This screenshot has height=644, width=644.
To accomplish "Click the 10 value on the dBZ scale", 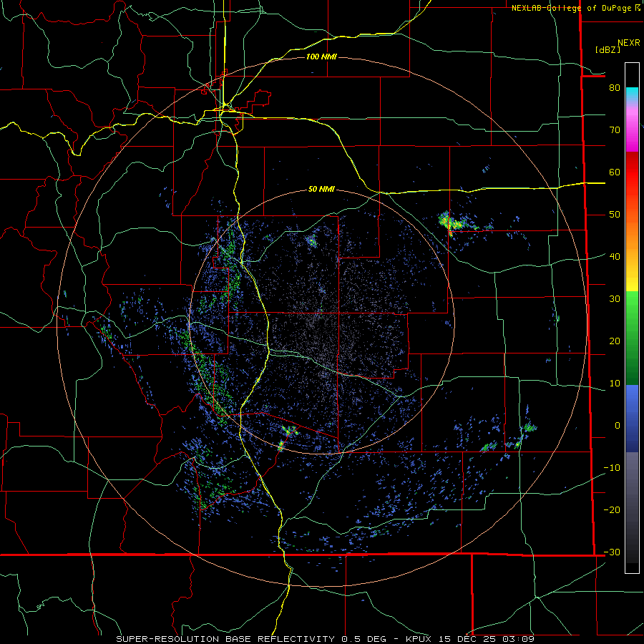I will click(x=615, y=384).
